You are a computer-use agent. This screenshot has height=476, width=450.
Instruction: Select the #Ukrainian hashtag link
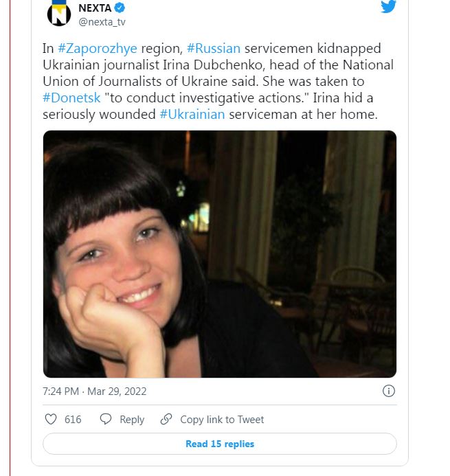click(192, 114)
